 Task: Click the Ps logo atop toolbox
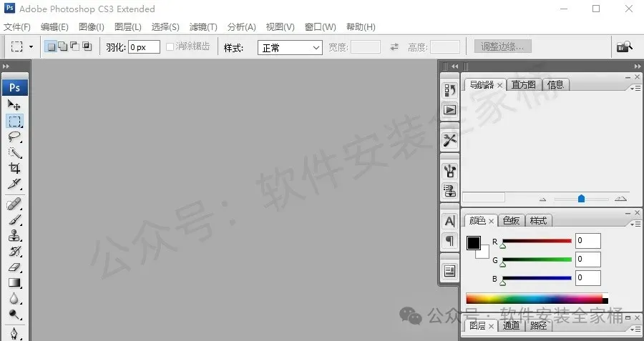coord(15,87)
